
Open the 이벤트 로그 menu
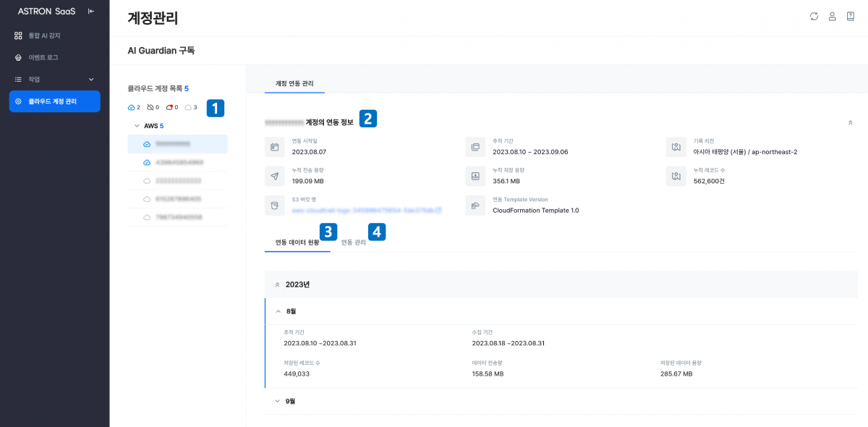[54, 57]
